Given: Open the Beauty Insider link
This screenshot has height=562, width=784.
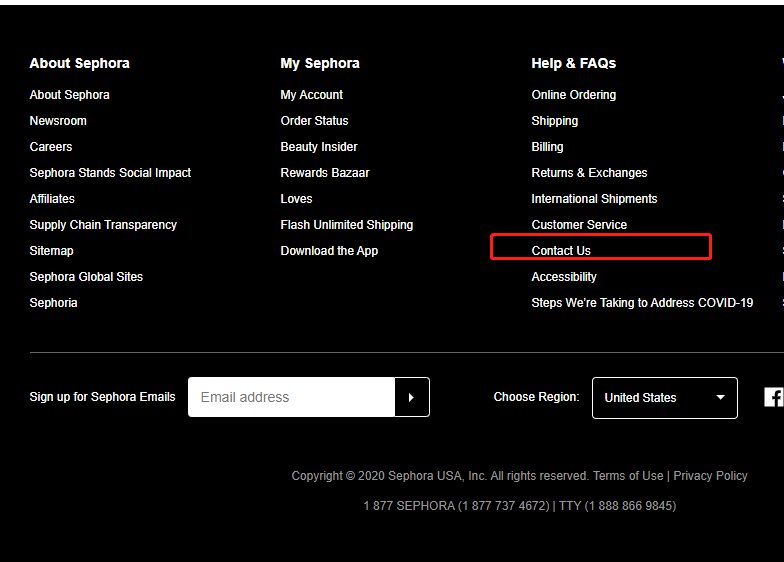Looking at the screenshot, I should [x=319, y=146].
